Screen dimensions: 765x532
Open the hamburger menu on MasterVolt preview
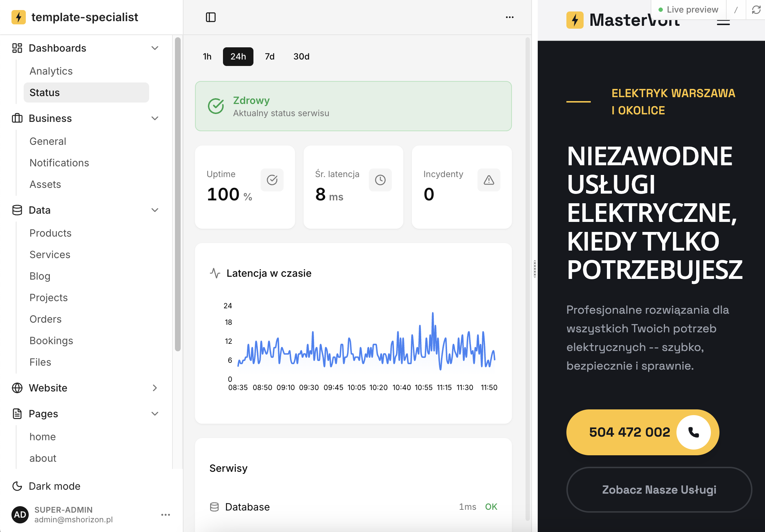click(x=723, y=22)
